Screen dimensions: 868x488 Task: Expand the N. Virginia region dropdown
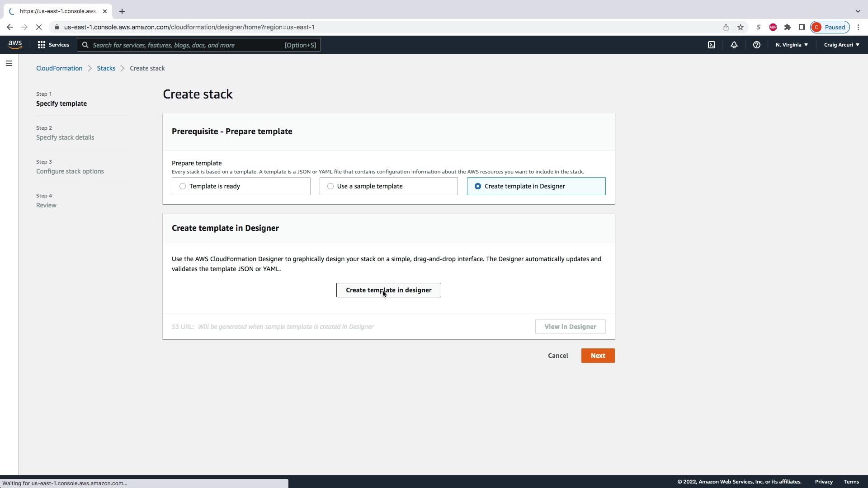(x=792, y=45)
